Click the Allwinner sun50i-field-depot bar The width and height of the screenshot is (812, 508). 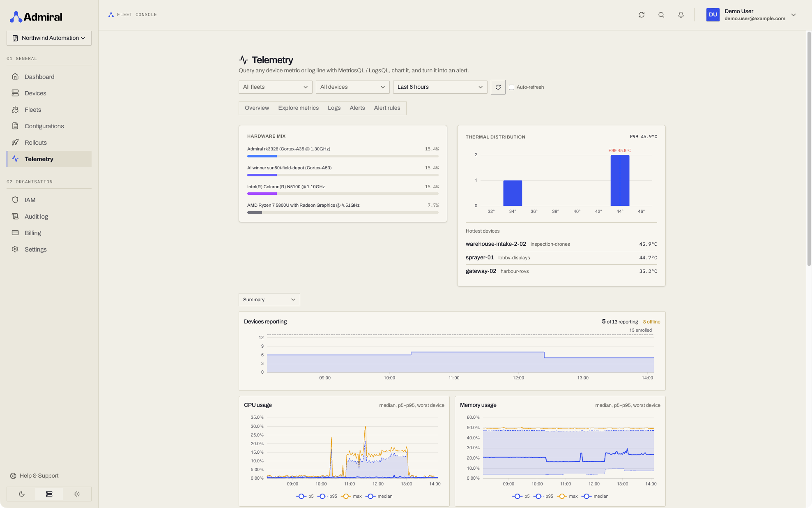pos(343,175)
